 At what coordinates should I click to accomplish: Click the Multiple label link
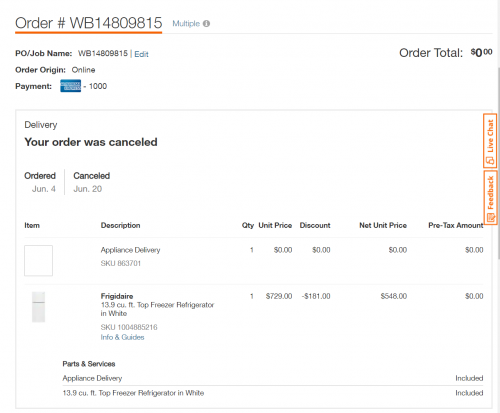(186, 24)
